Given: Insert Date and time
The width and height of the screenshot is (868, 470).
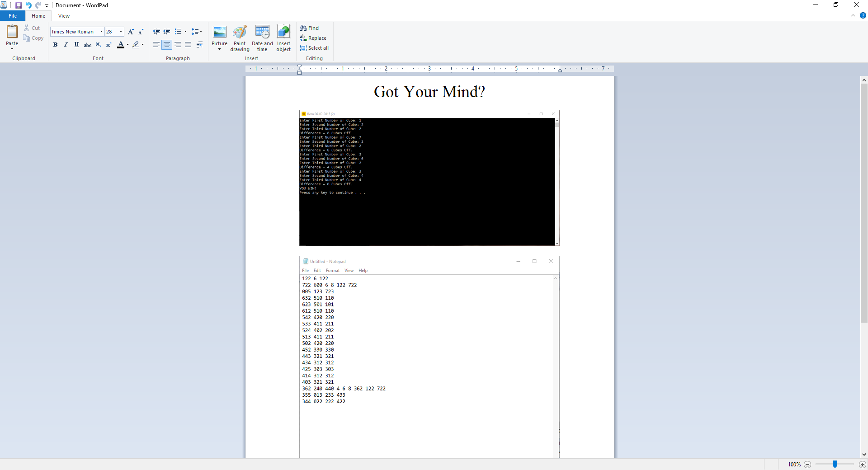Looking at the screenshot, I should [x=262, y=38].
